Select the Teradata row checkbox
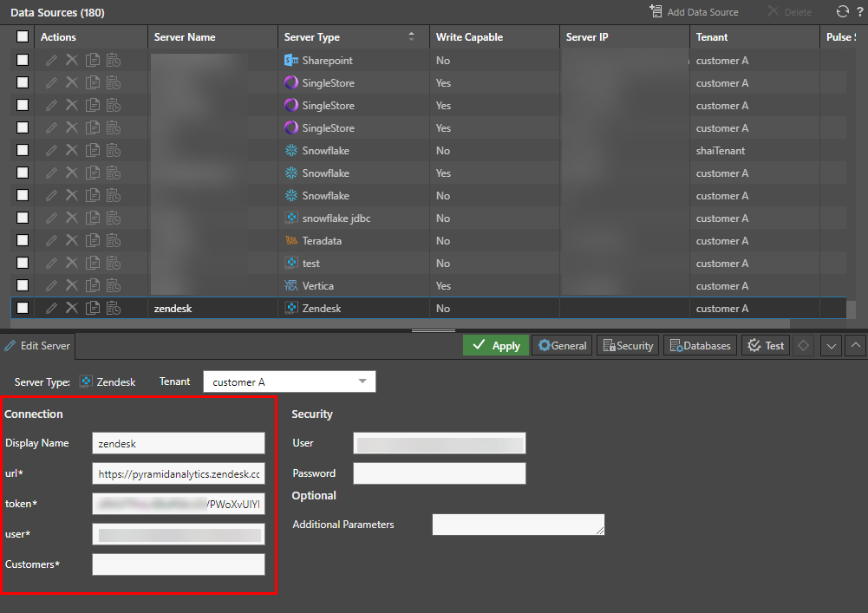This screenshot has height=613, width=868. point(23,240)
